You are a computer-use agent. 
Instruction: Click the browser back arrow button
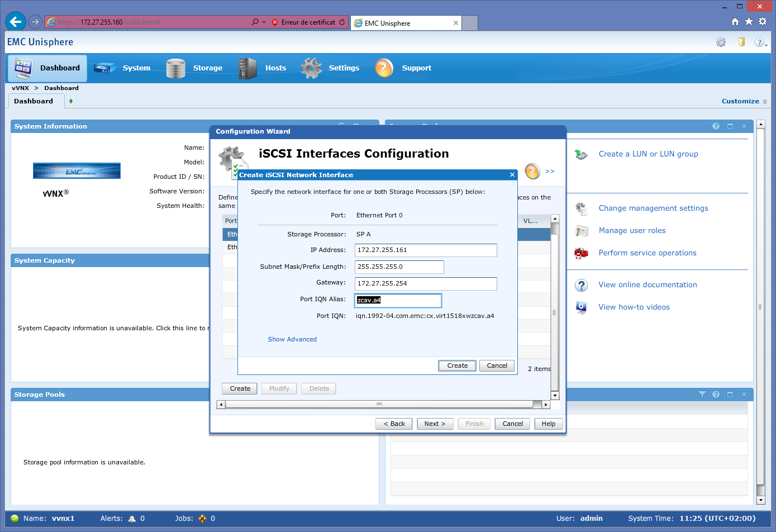coord(16,22)
